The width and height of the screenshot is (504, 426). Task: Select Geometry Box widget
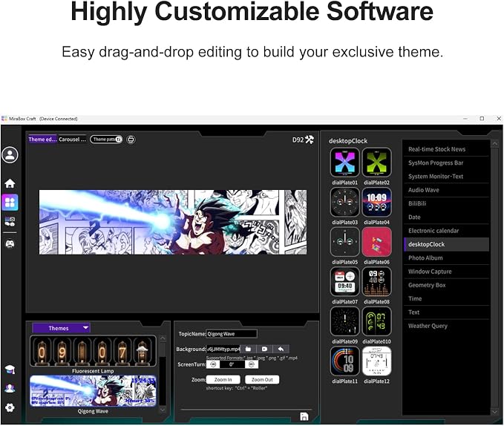[446, 285]
